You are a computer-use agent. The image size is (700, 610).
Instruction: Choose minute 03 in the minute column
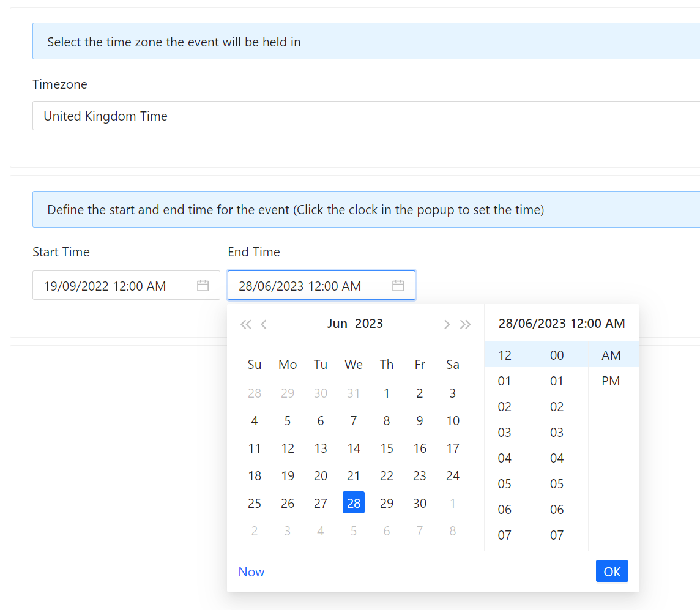(556, 433)
